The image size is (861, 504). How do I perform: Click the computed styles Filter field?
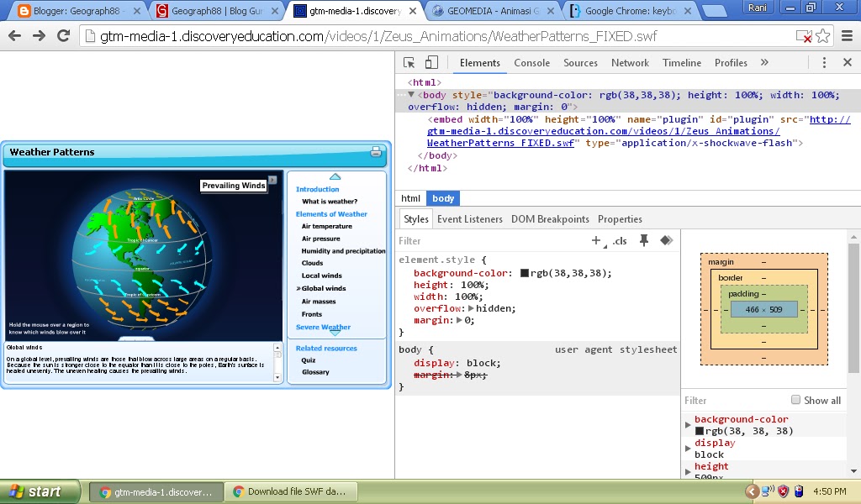point(733,401)
